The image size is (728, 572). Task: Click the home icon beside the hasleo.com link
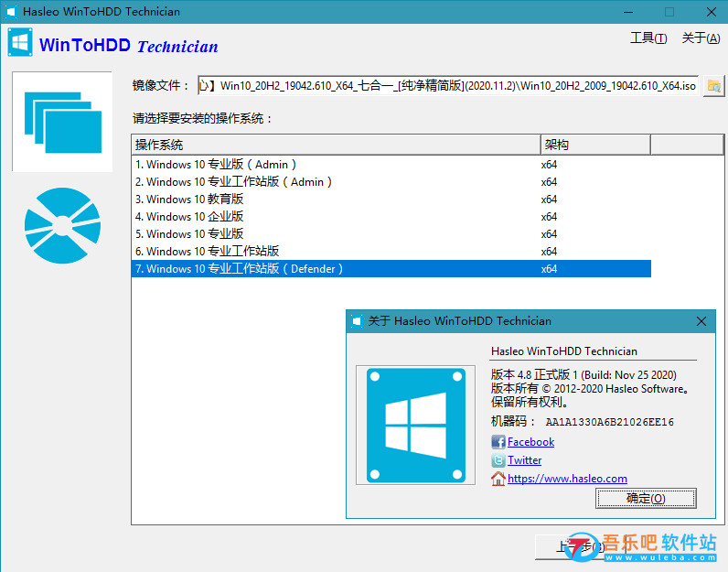tap(498, 479)
